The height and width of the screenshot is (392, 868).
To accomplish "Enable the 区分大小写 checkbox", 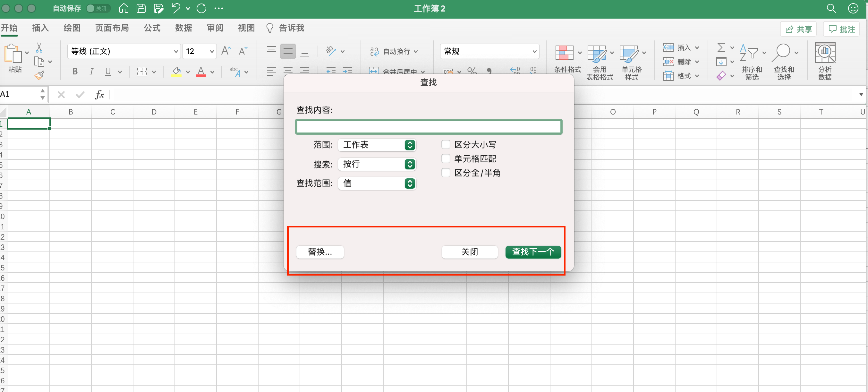I will coord(446,145).
